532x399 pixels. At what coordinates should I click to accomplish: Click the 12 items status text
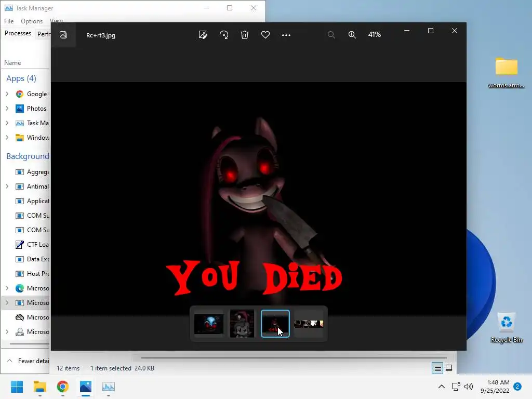68,368
